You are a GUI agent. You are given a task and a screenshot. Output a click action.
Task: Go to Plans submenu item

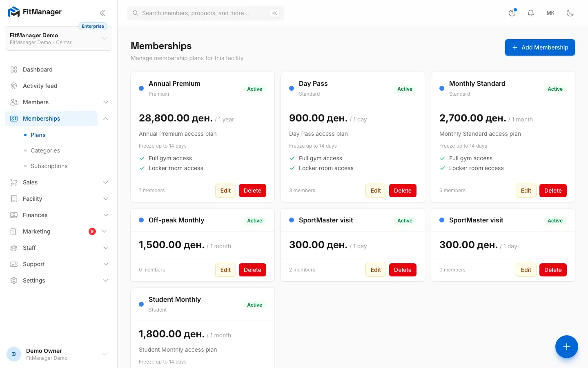tap(38, 135)
